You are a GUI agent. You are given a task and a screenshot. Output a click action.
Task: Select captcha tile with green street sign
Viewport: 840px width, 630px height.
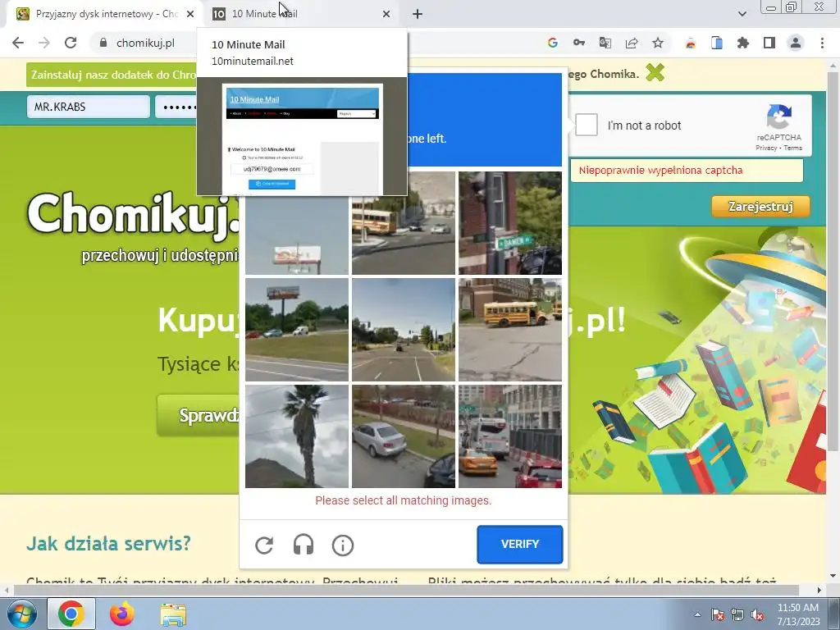pos(510,223)
